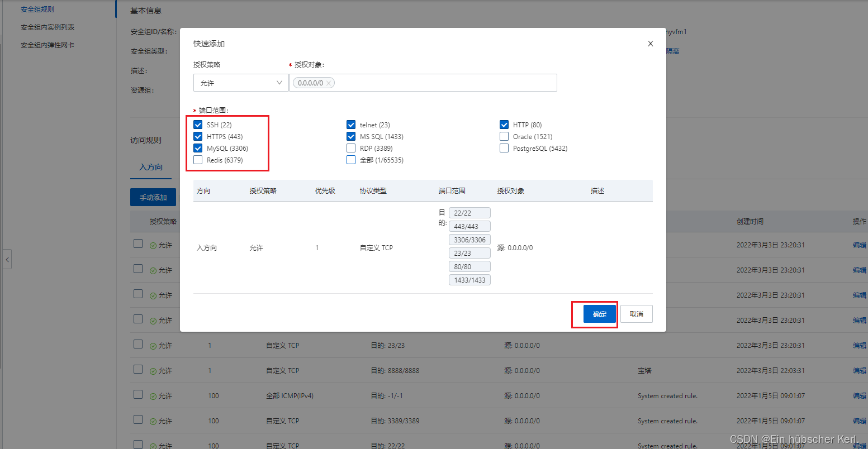Close the 快速添加 dialog with X

click(x=650, y=44)
